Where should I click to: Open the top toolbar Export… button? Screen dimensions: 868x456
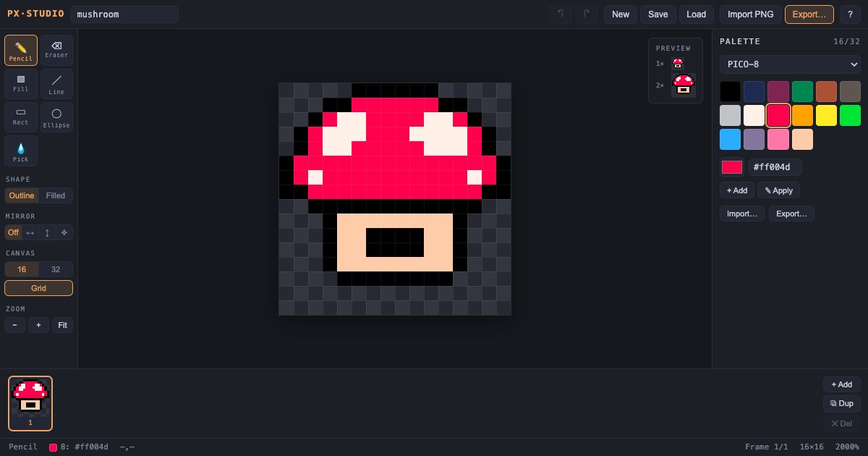(809, 14)
